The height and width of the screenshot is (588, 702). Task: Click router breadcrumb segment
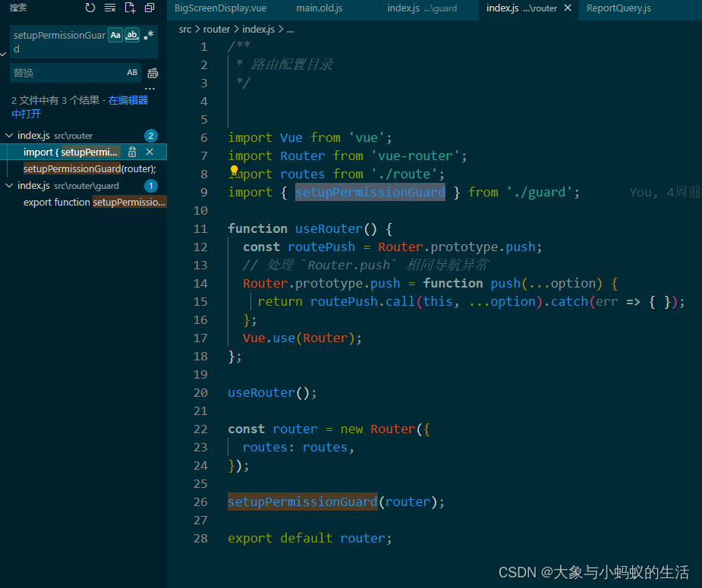(217, 30)
